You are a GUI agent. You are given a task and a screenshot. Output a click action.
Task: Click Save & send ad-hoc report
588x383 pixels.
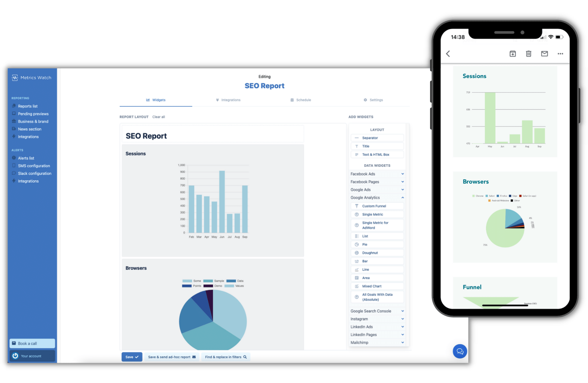coord(171,357)
